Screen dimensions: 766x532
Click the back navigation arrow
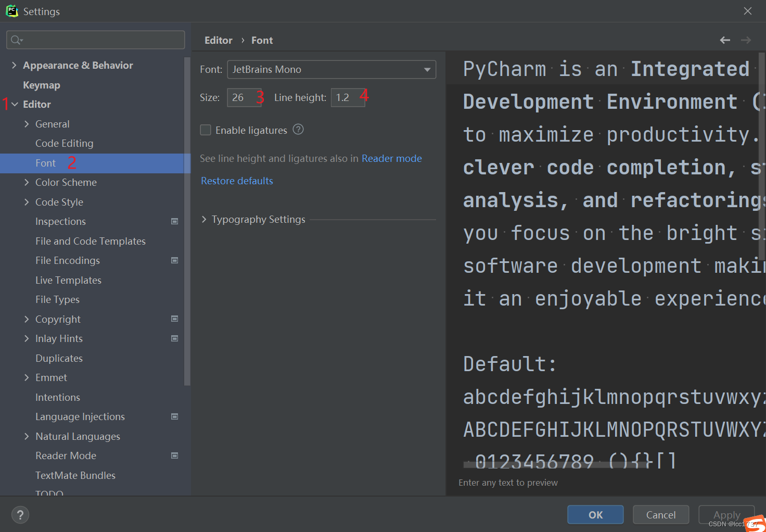tap(725, 40)
